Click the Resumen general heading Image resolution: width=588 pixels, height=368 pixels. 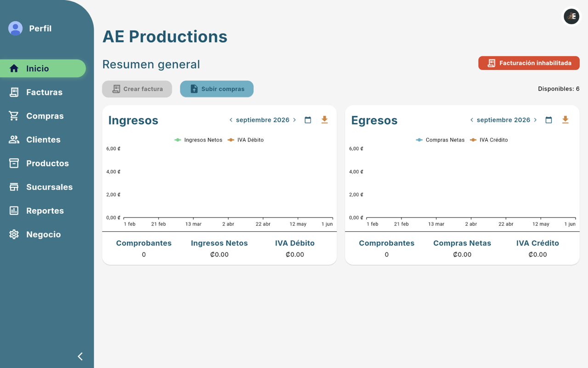[x=151, y=64]
